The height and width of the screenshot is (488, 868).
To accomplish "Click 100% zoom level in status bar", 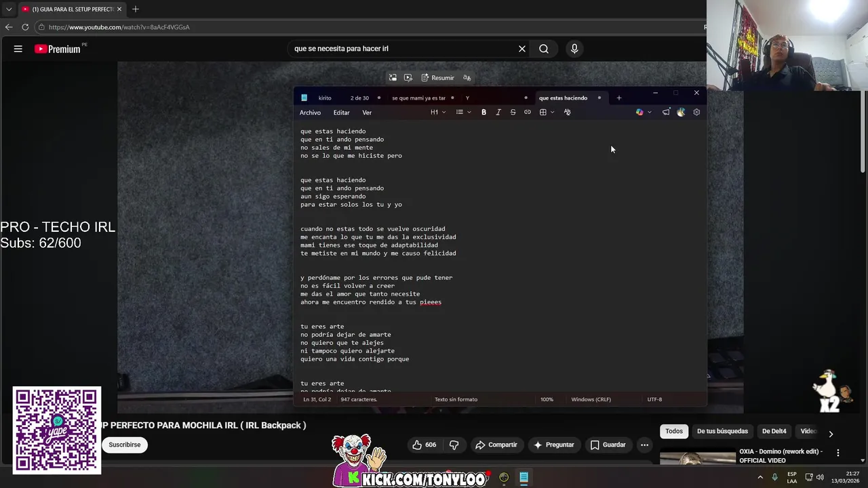I will click(547, 399).
